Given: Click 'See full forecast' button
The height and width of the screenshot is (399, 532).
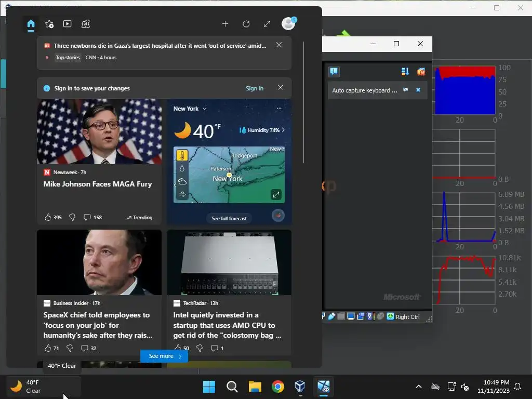Looking at the screenshot, I should pos(229,219).
